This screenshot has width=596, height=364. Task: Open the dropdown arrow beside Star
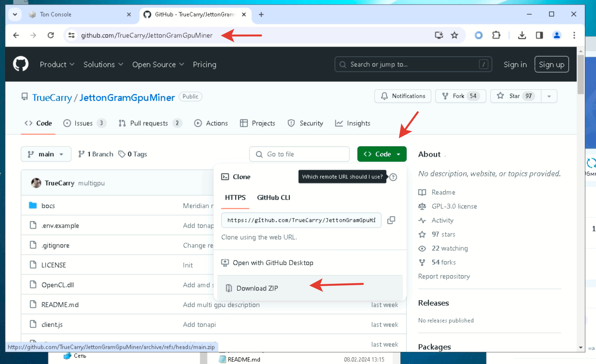click(549, 96)
